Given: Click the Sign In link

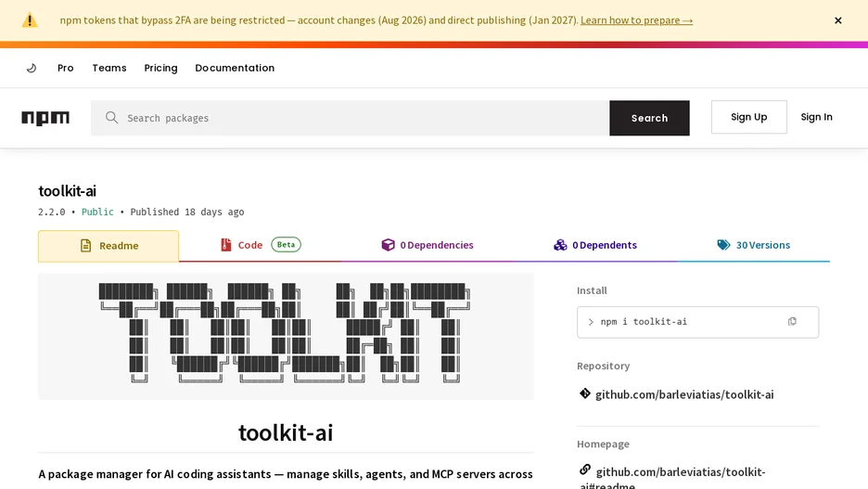Looking at the screenshot, I should (816, 117).
